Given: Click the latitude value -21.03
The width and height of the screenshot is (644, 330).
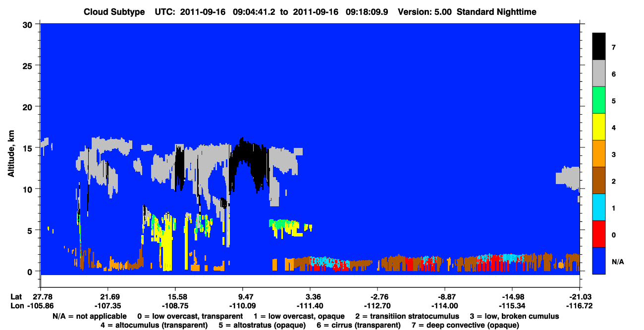Looking at the screenshot, I should click(580, 297).
